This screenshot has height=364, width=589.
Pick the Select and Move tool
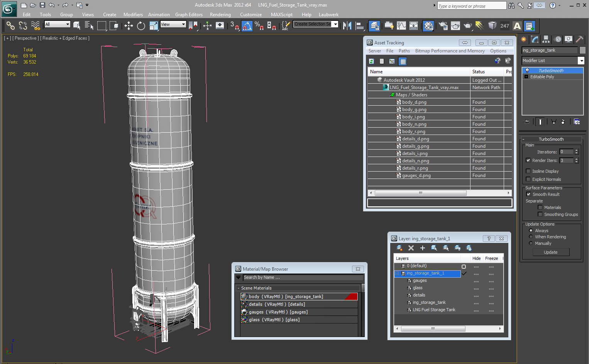tap(129, 26)
